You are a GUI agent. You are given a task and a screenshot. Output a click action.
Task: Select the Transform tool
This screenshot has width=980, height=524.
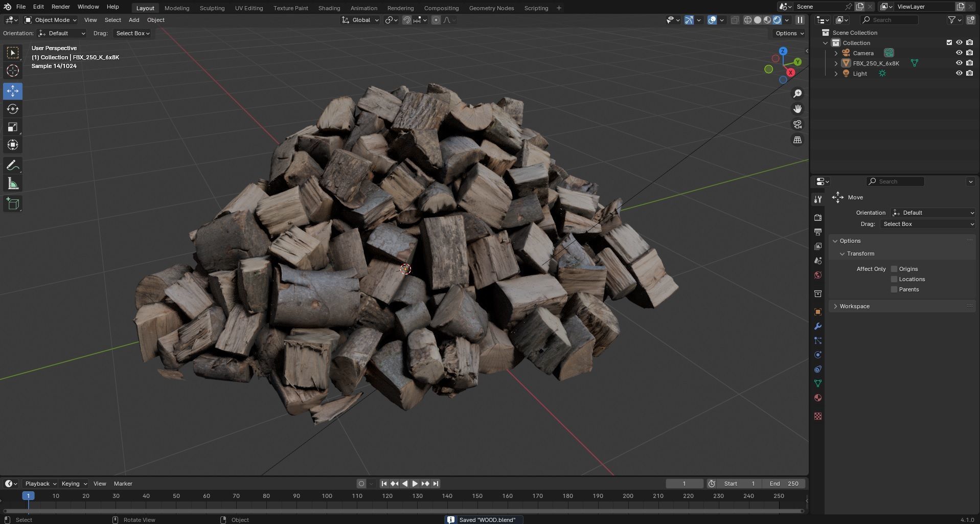pos(13,145)
